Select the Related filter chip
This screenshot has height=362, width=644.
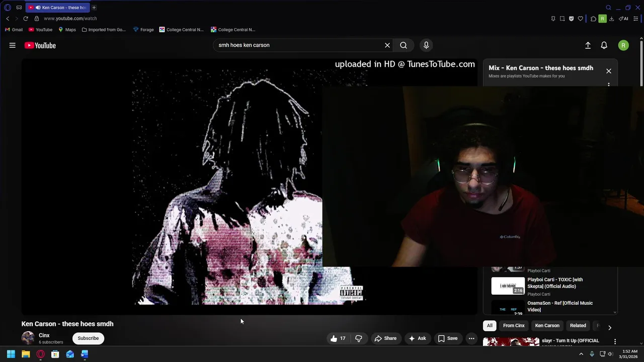[578, 325]
